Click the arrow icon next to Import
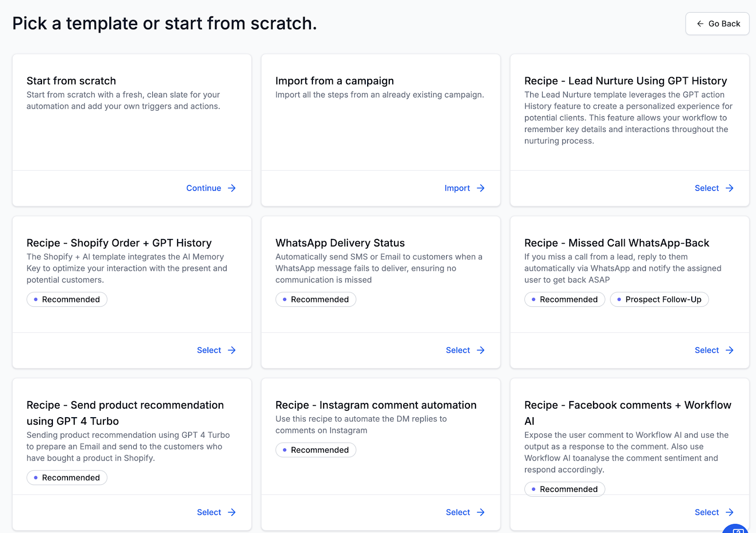 [481, 188]
